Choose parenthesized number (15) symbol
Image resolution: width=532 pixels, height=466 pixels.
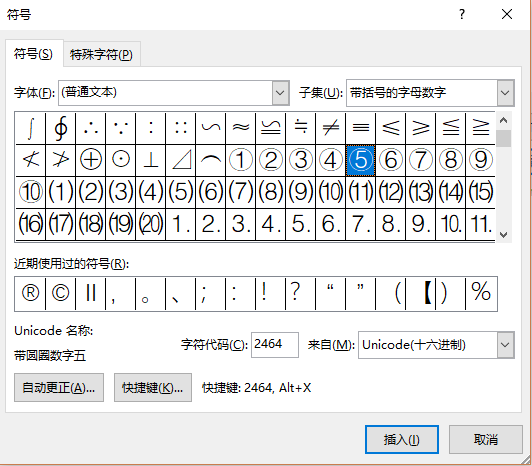pos(481,192)
